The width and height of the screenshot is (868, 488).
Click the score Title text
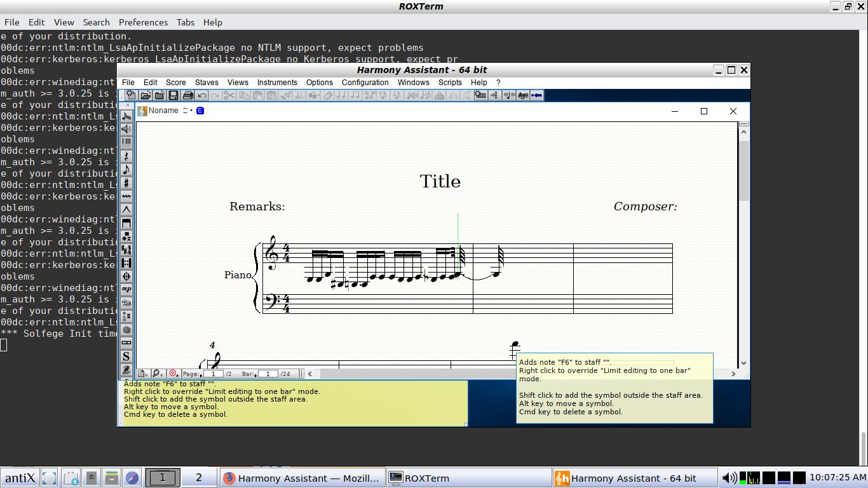[440, 181]
